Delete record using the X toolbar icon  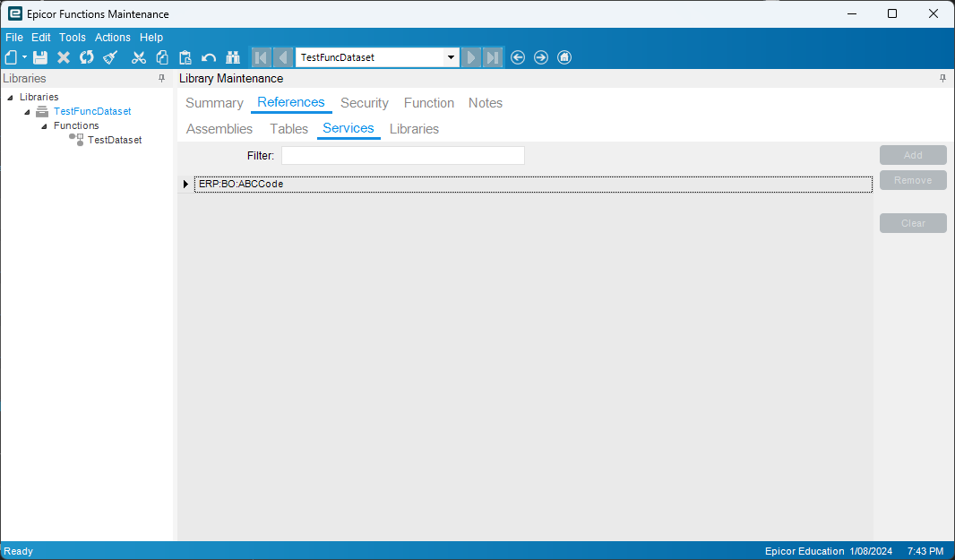tap(64, 57)
